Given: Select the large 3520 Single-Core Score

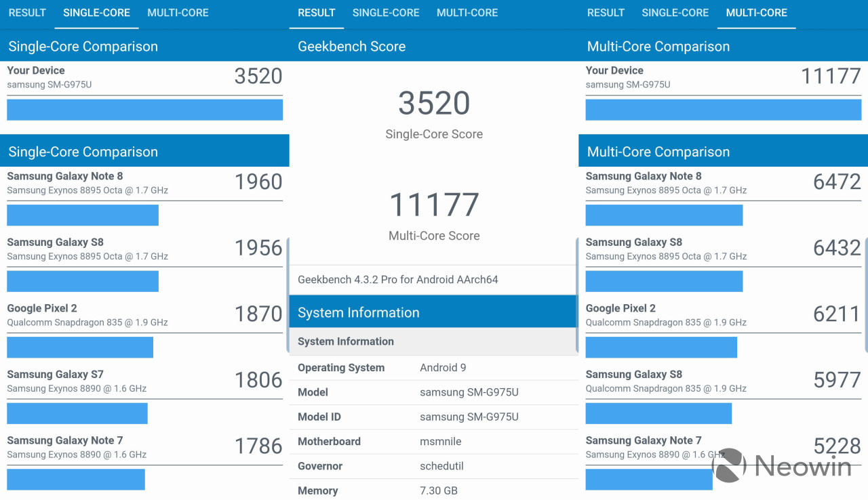Looking at the screenshot, I should [434, 103].
